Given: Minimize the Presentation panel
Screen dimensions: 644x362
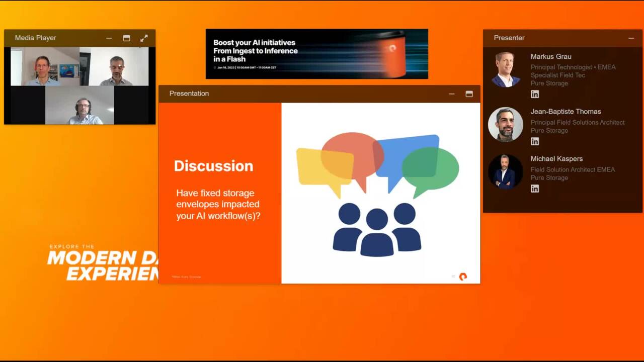Looking at the screenshot, I should pyautogui.click(x=451, y=94).
